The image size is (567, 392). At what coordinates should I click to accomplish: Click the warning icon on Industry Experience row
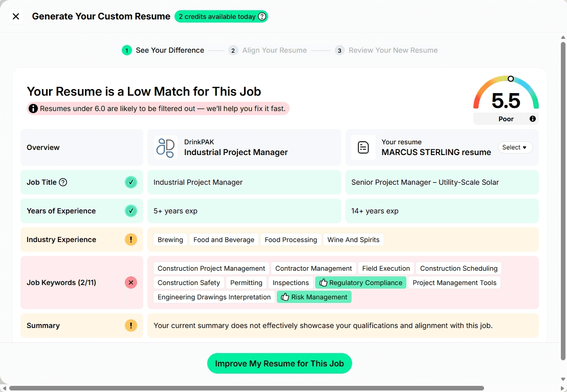coord(131,239)
